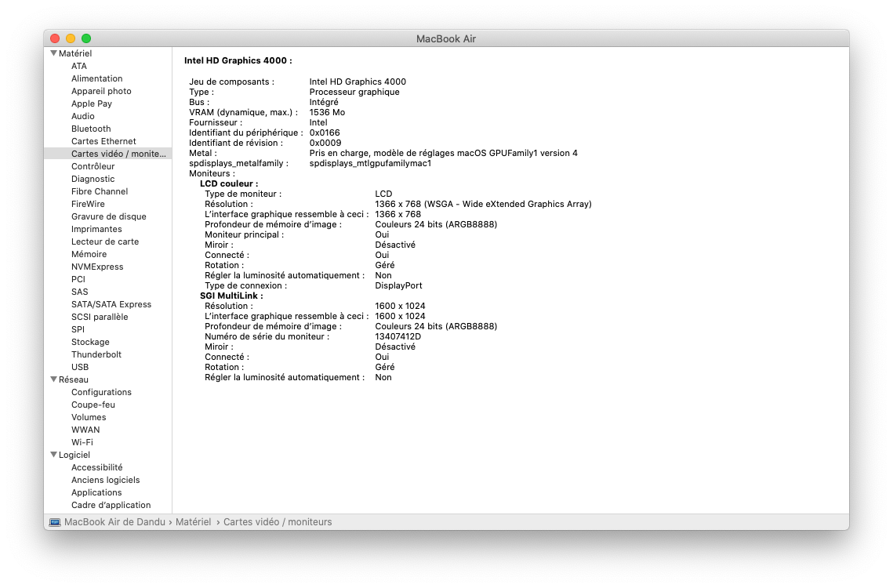Screen dimensions: 893x588
Task: Click the Processeur graphique type value
Action: tap(354, 92)
